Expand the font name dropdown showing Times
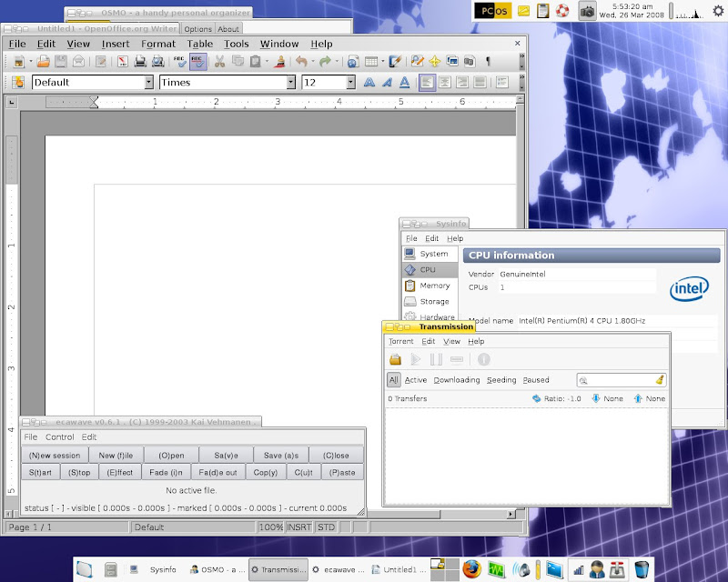The image size is (728, 582). pyautogui.click(x=291, y=83)
